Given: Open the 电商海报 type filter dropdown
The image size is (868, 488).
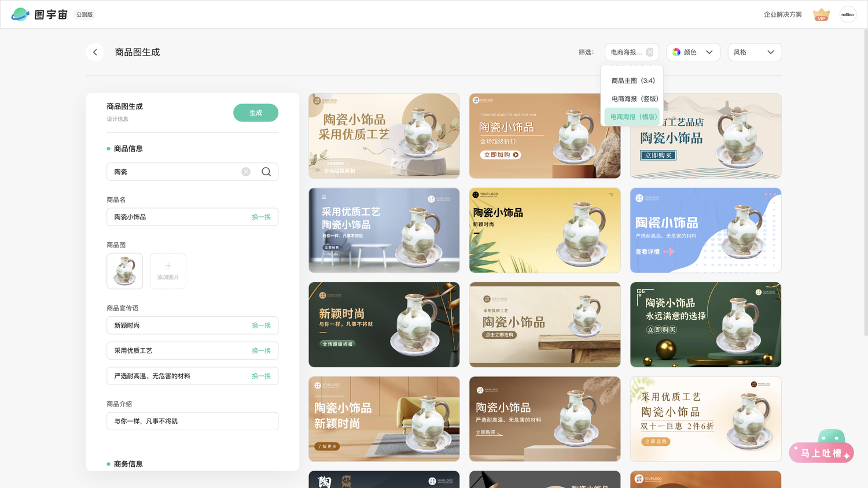Looking at the screenshot, I should 632,52.
